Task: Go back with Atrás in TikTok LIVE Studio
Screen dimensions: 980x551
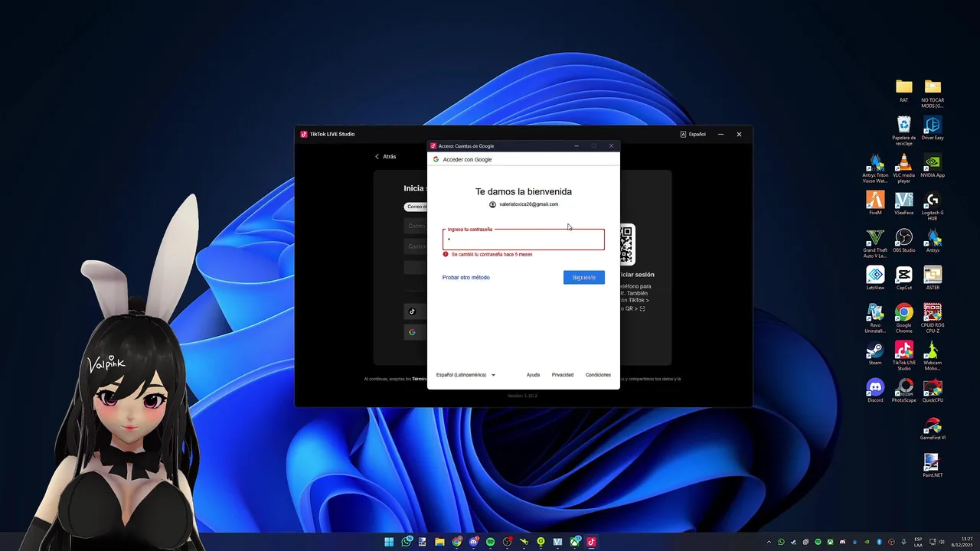Action: click(385, 156)
